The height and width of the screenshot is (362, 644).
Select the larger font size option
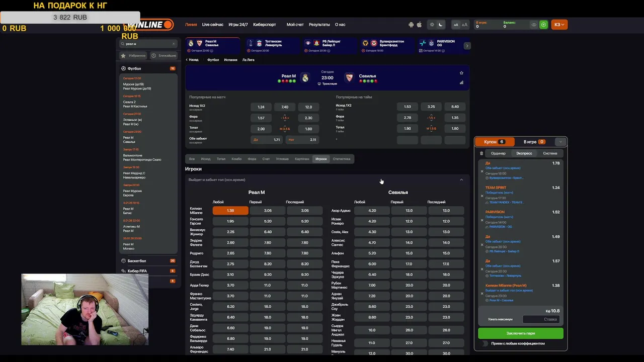[464, 25]
